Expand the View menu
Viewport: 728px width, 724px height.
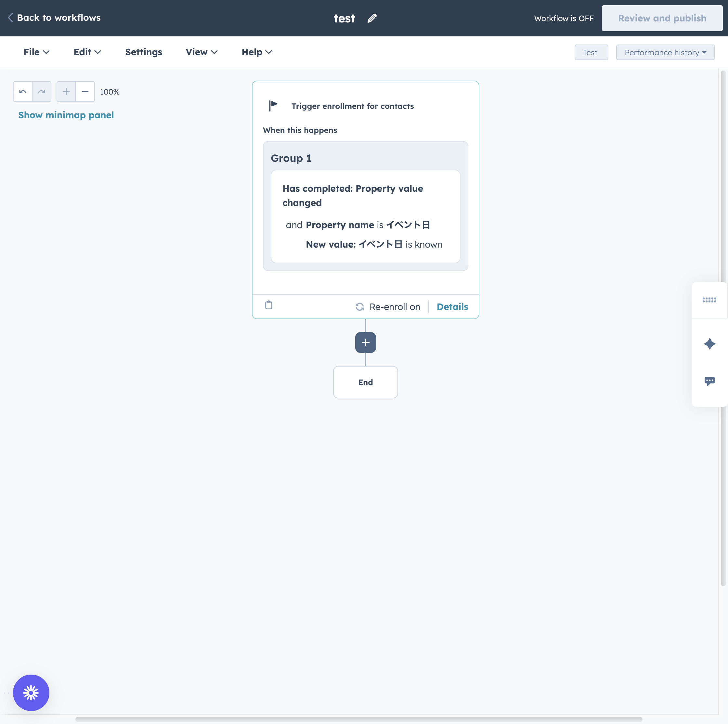coord(201,52)
